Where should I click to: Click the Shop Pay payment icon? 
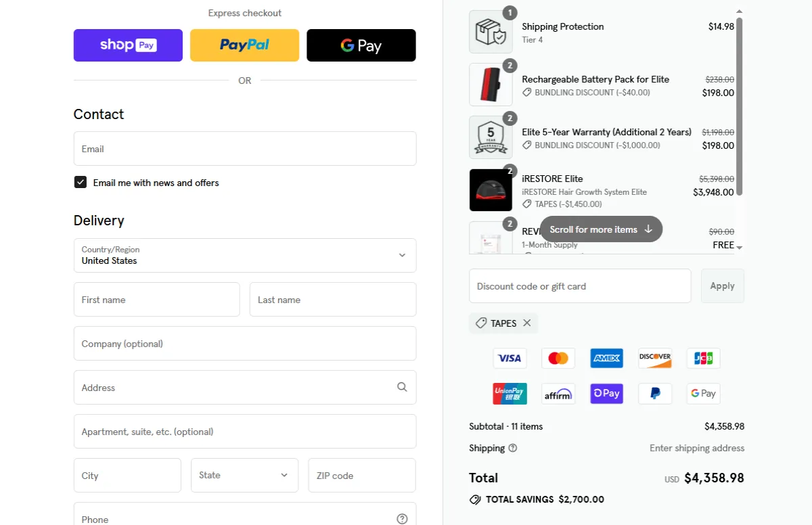[x=606, y=394]
